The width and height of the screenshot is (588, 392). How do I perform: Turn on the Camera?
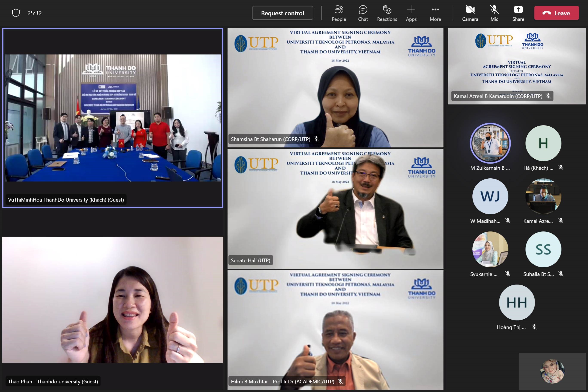(470, 13)
